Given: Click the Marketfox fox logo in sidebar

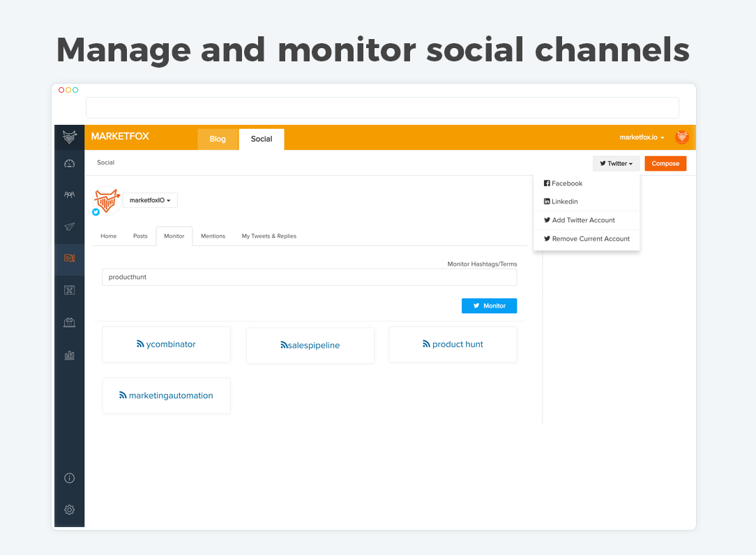Looking at the screenshot, I should [x=70, y=137].
